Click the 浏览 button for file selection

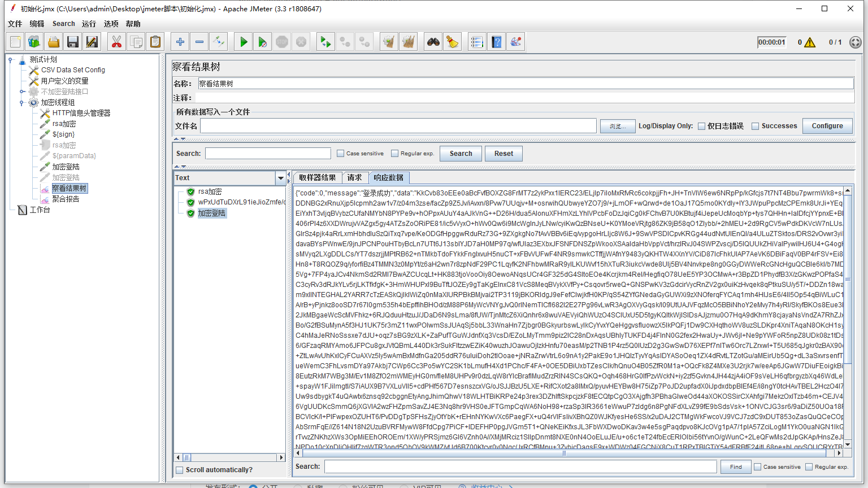[617, 125]
